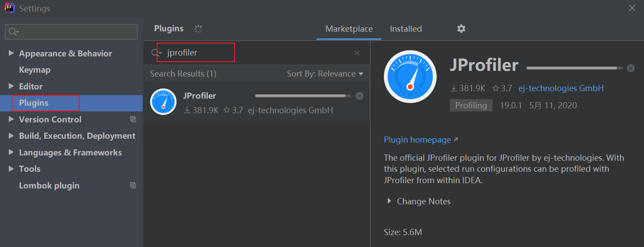644x247 pixels.
Task: Expand Appearance & Behavior section
Action: click(x=11, y=53)
